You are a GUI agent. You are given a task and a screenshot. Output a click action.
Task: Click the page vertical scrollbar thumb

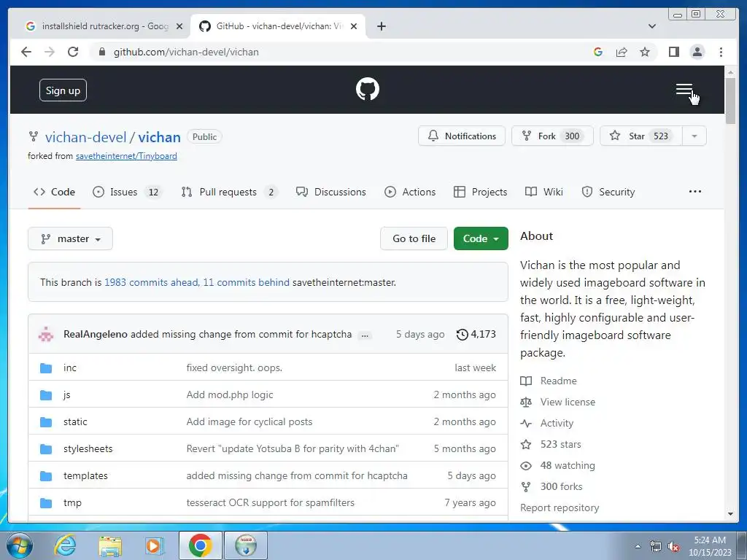click(x=730, y=101)
